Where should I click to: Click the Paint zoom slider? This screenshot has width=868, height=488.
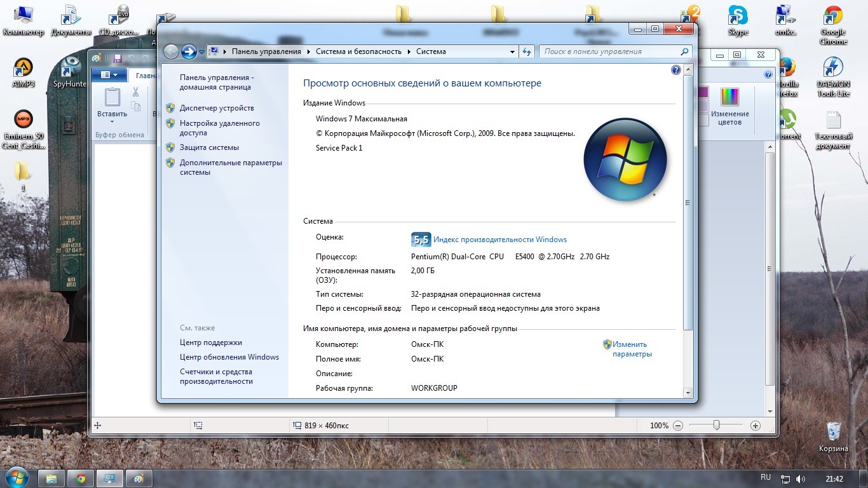(716, 425)
